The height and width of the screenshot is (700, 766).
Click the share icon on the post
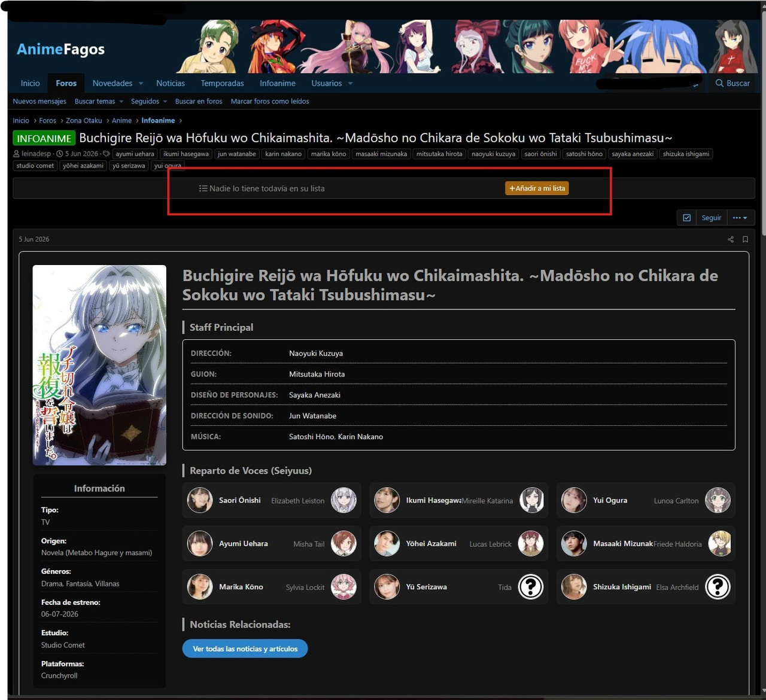click(730, 239)
